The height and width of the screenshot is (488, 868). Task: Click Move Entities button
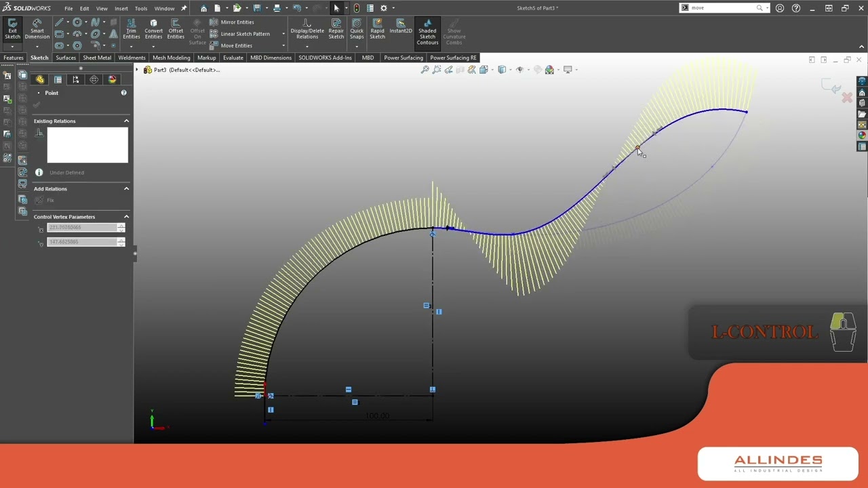click(231, 45)
